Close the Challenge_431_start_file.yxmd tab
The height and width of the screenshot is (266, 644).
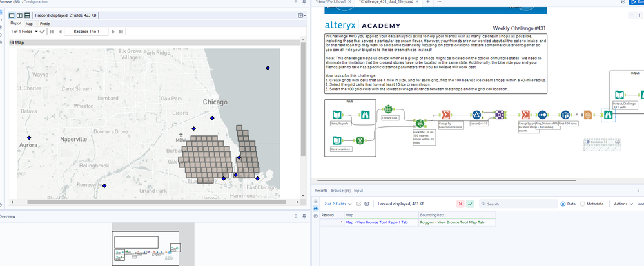pos(418,2)
